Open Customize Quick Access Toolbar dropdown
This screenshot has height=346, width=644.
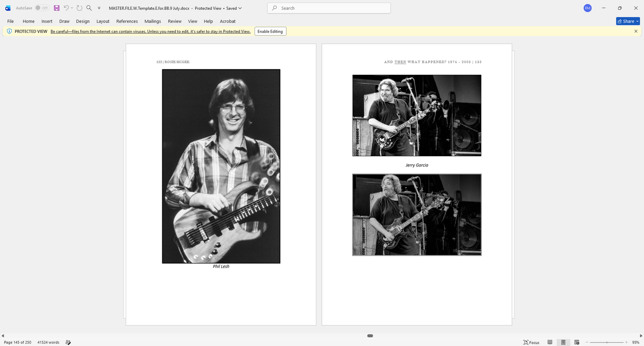click(99, 8)
